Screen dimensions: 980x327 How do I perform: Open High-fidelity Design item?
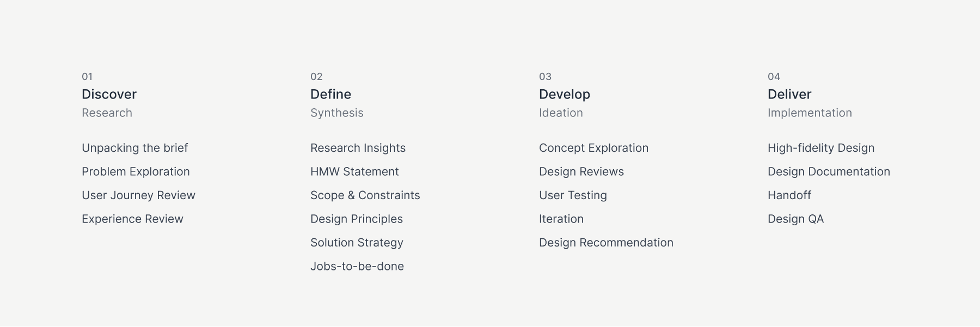pyautogui.click(x=821, y=148)
